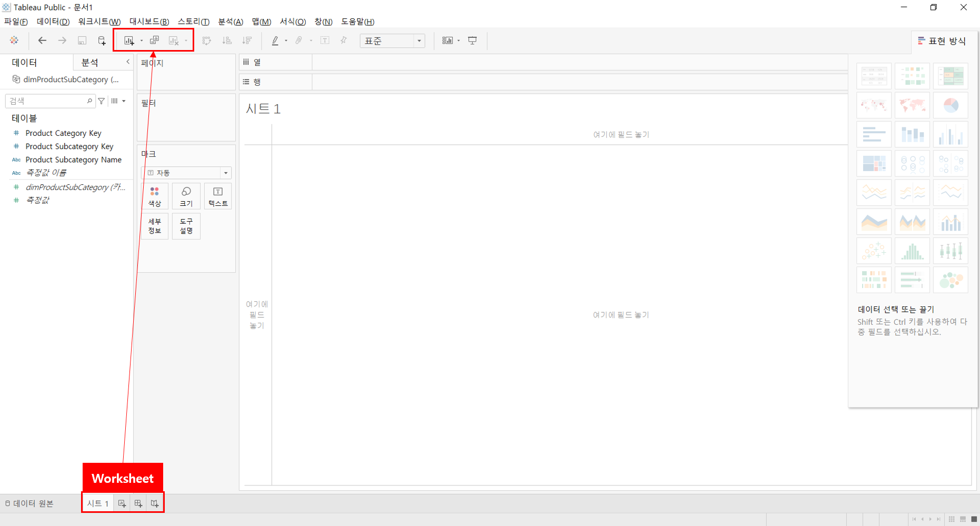The width and height of the screenshot is (980, 526).
Task: Click the Undo back arrow
Action: (x=42, y=41)
